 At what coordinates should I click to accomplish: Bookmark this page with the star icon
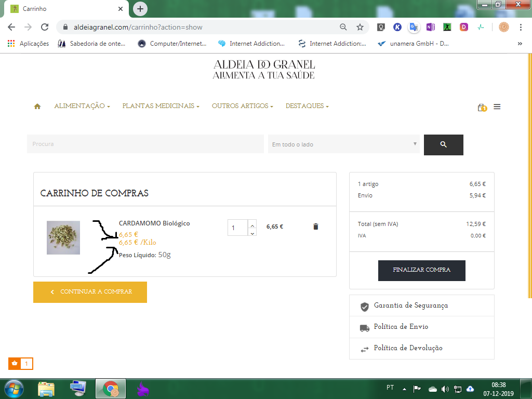tap(360, 27)
